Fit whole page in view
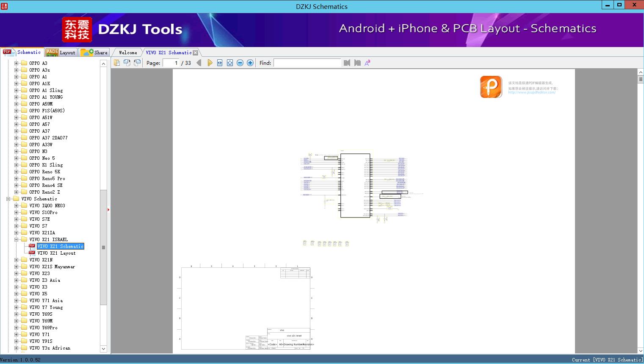The height and width of the screenshot is (364, 644). 230,63
